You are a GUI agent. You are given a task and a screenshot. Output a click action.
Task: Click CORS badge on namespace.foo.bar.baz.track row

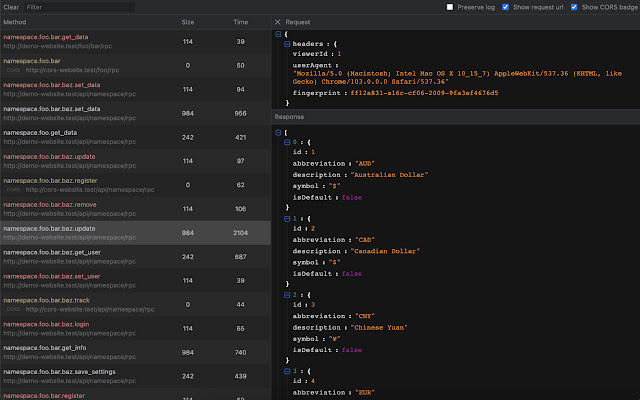pyautogui.click(x=14, y=310)
